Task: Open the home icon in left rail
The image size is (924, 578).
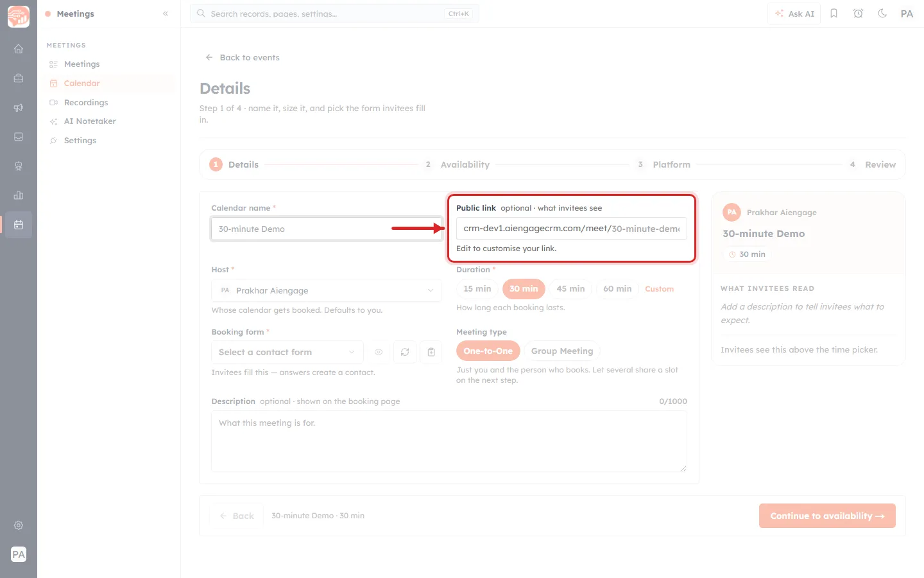Action: [19, 49]
